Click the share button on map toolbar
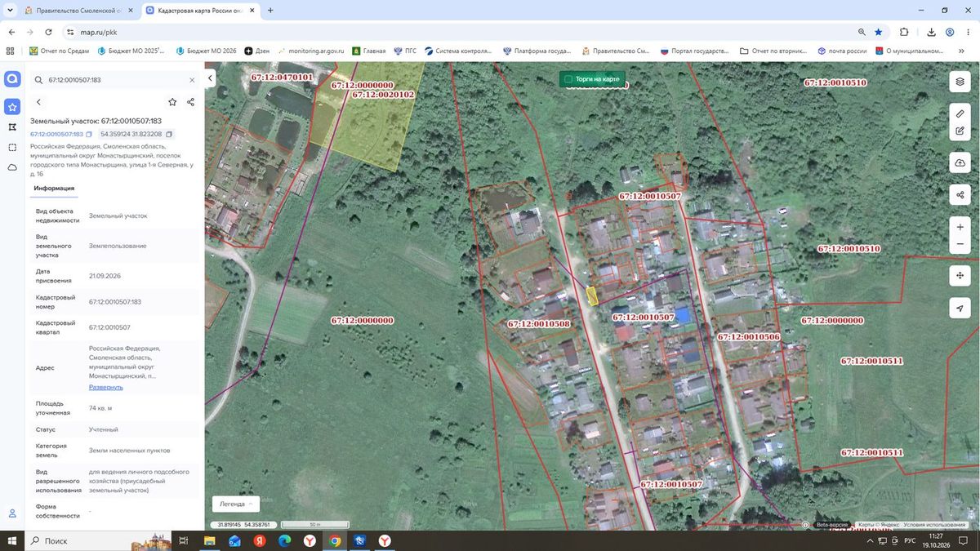Viewport: 980px width, 551px height. tap(960, 195)
